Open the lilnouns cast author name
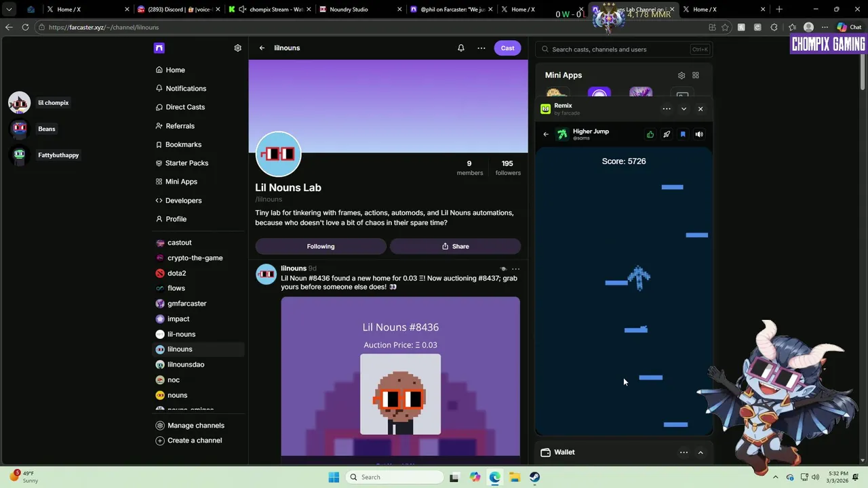The width and height of the screenshot is (868, 488). [x=294, y=268]
